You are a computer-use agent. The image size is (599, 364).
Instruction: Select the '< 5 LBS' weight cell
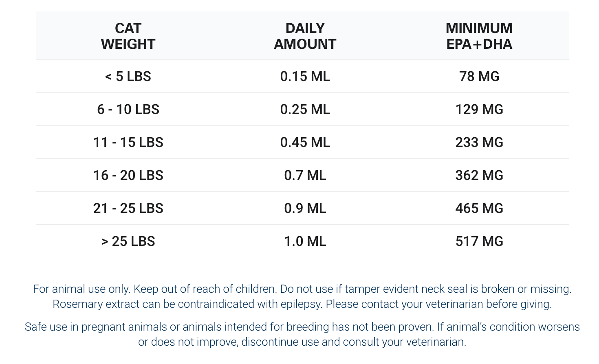[128, 77]
